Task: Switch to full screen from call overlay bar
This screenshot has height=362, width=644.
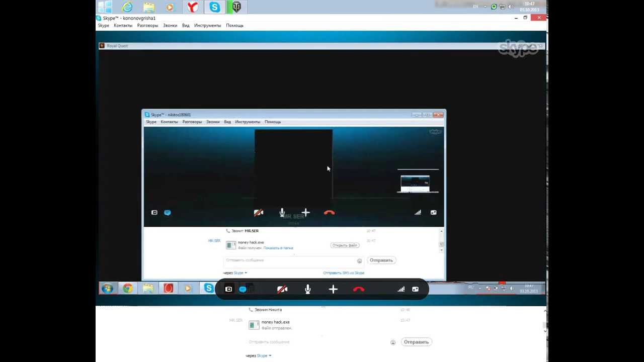Action: (415, 289)
